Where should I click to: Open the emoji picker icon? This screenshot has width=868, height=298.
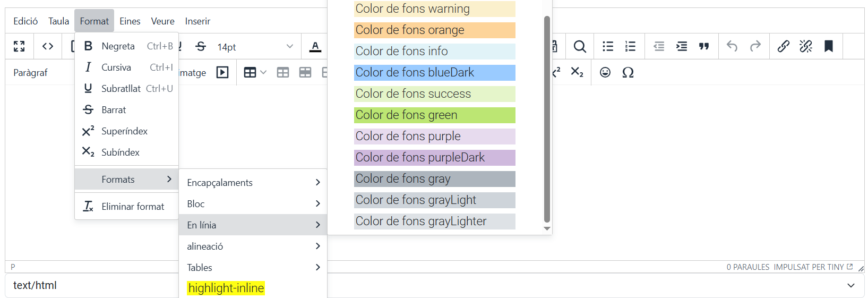pos(605,73)
